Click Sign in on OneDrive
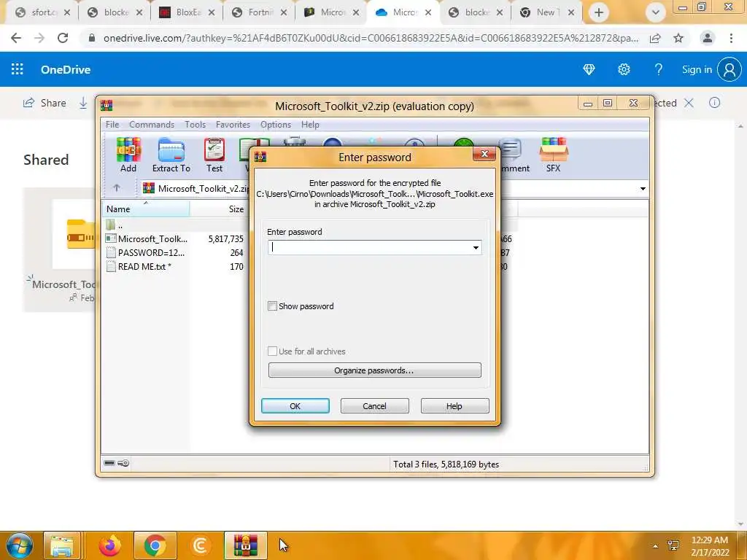This screenshot has width=747, height=560. [697, 69]
